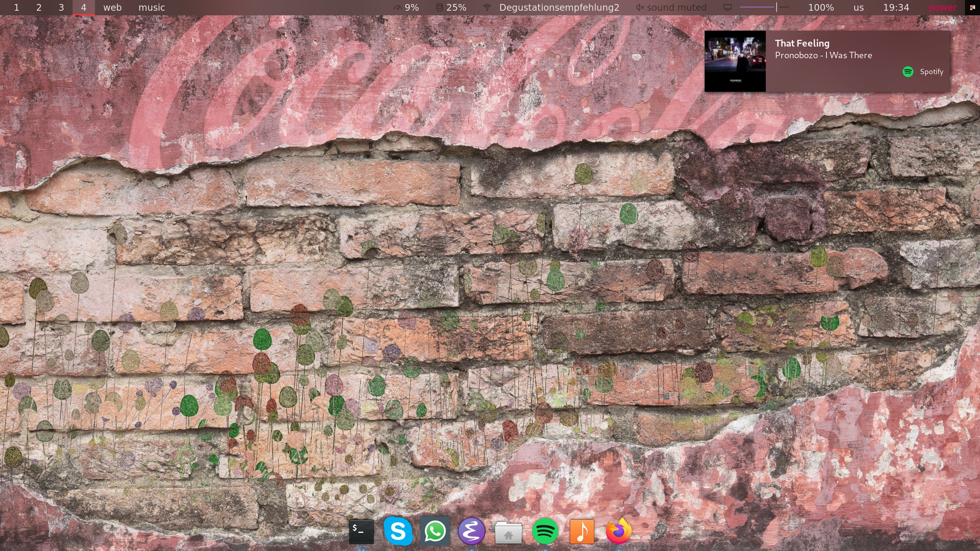Viewport: 980px width, 551px height.
Task: Switch to the music workspace
Action: (x=151, y=7)
